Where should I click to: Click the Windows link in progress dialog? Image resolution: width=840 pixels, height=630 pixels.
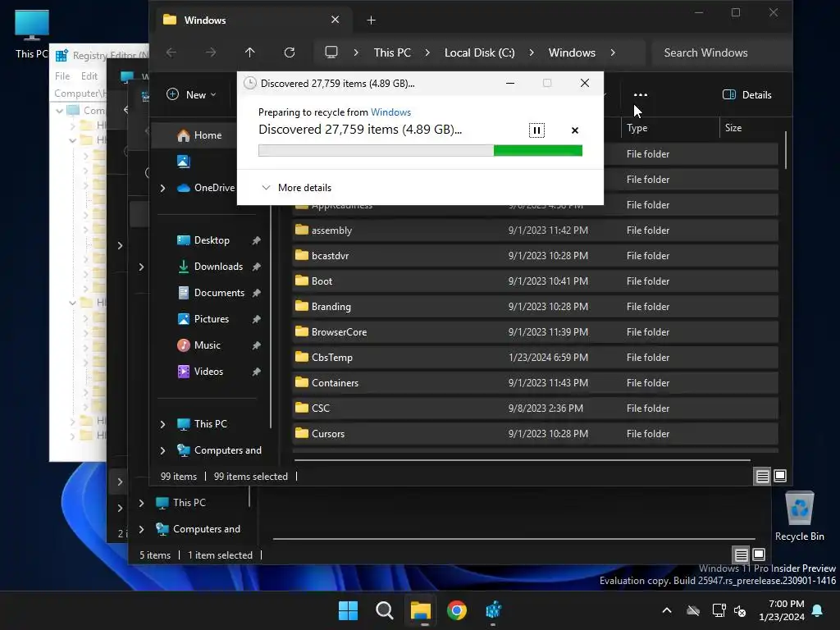(x=390, y=112)
